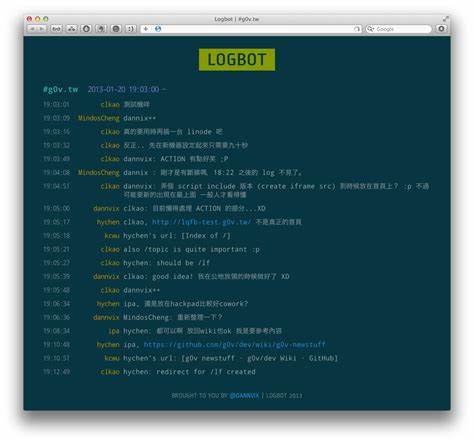Click the toolbar button right of Google search

pyautogui.click(x=441, y=29)
